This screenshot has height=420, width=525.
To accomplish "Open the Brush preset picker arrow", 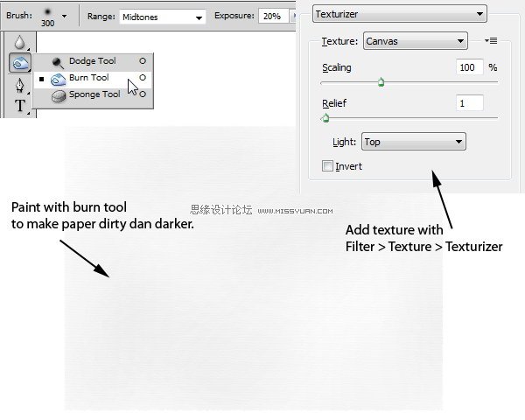I will [x=64, y=16].
